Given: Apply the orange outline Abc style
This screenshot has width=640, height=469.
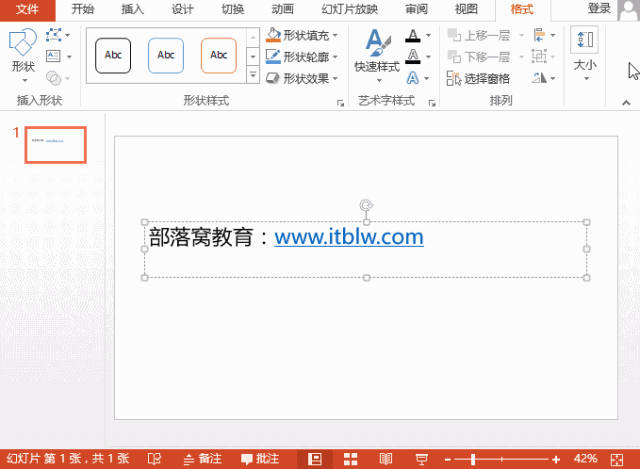Looking at the screenshot, I should coord(219,56).
